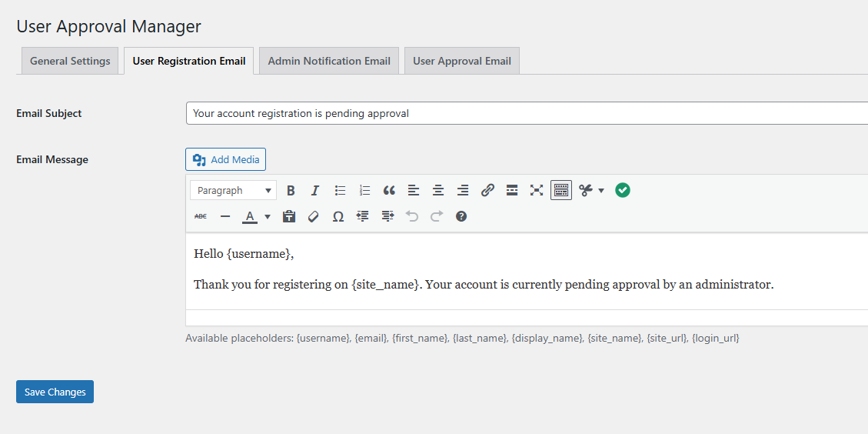Expand the scissors tool dropdown arrow
The height and width of the screenshot is (434, 868).
(601, 190)
